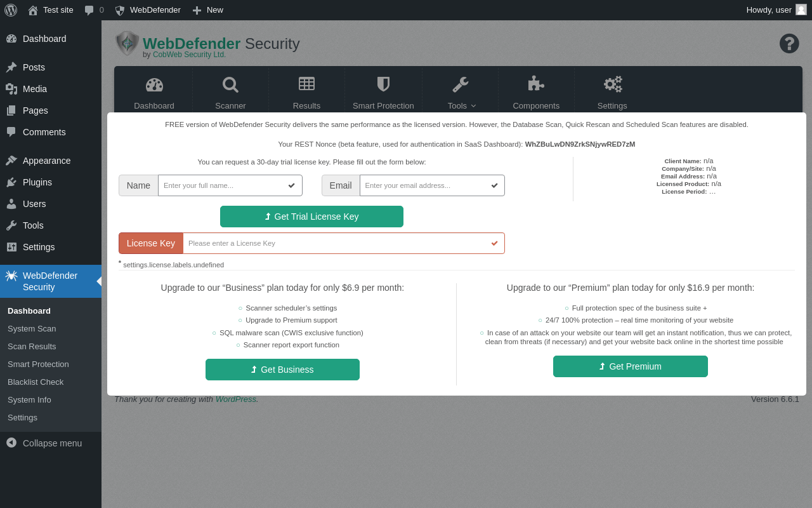The image size is (812, 508).
Task: Open Media in the sidebar
Action: [x=51, y=89]
